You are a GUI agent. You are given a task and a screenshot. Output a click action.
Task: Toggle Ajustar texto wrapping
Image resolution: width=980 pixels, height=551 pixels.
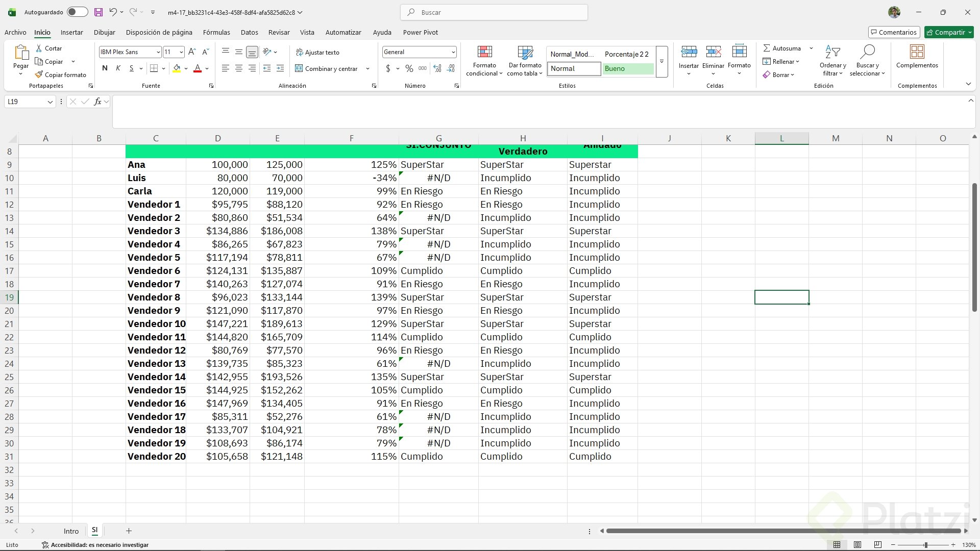(317, 52)
